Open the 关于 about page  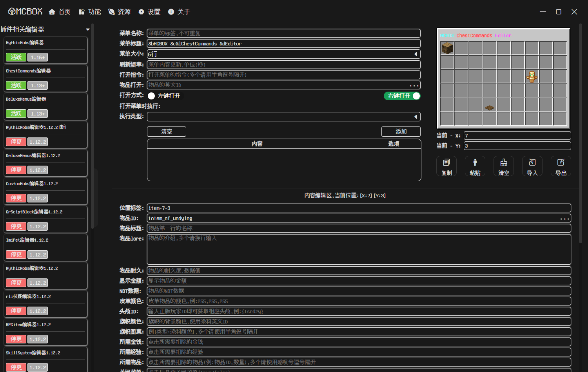[179, 12]
